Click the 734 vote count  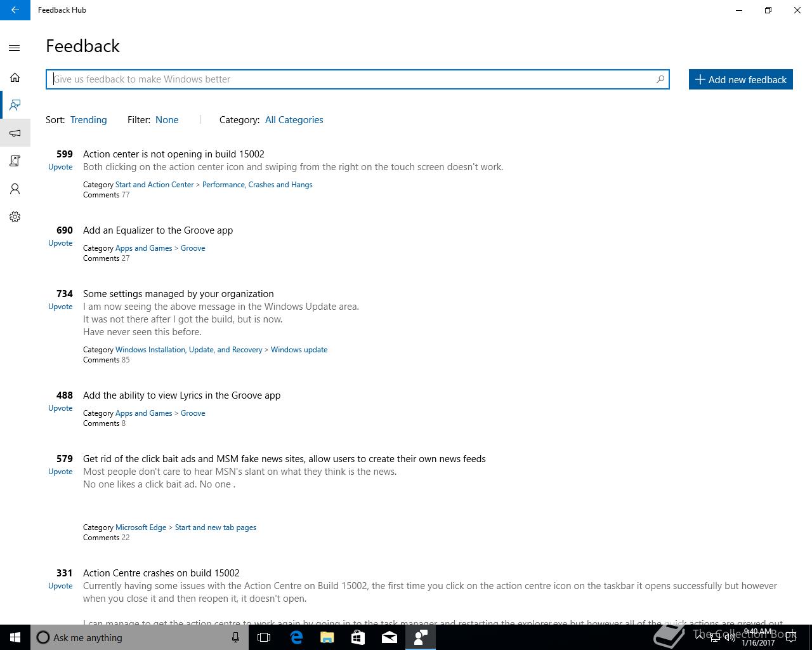(65, 294)
